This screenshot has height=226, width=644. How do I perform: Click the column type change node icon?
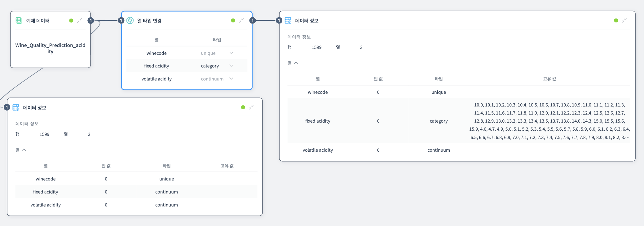(130, 20)
